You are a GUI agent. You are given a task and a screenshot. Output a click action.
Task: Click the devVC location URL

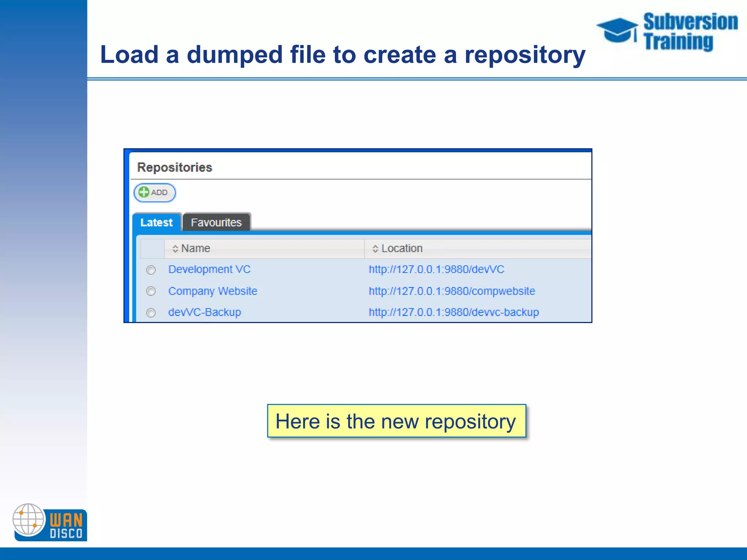pos(436,269)
